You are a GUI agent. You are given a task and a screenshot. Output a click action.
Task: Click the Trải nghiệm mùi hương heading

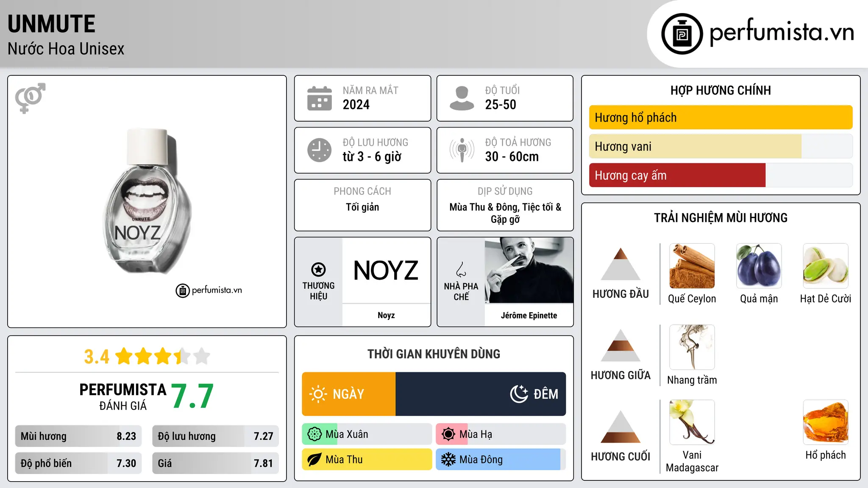coord(721,218)
